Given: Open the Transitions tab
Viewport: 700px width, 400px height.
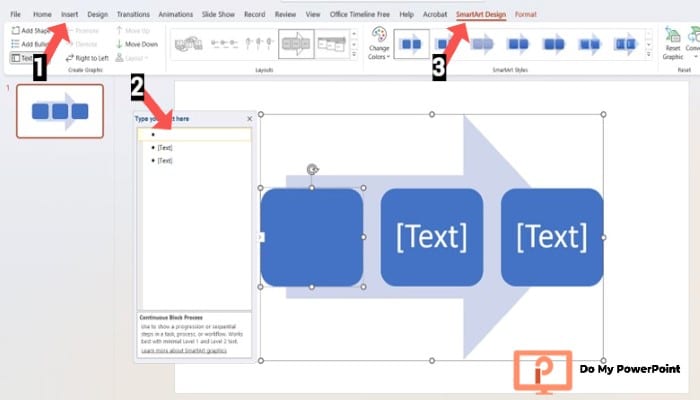Looking at the screenshot, I should point(133,14).
